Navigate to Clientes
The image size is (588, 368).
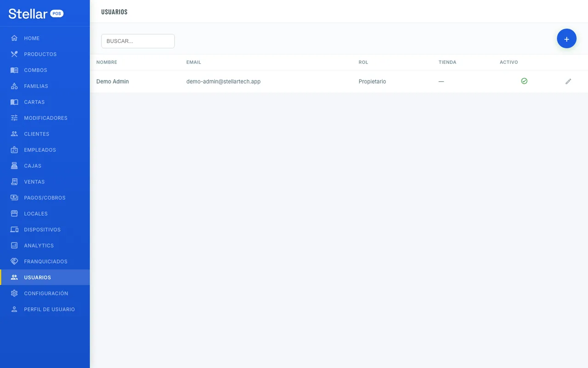(x=45, y=134)
